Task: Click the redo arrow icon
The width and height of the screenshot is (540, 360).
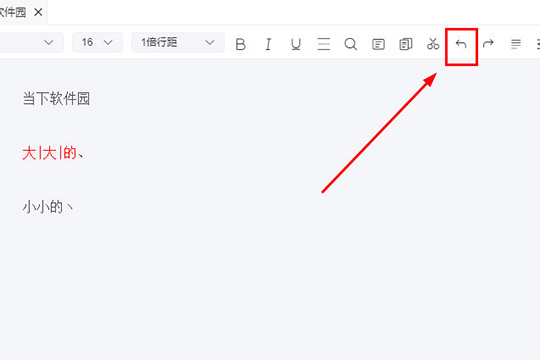Action: [x=488, y=43]
